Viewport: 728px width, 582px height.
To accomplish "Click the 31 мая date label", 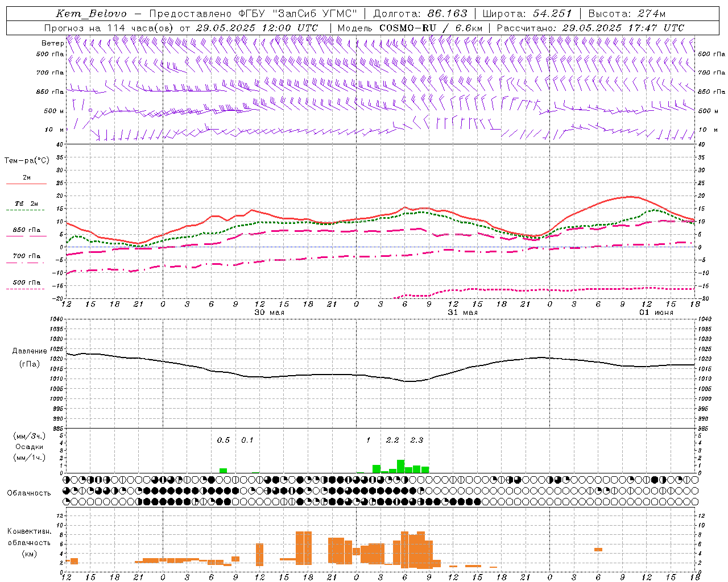I will (x=462, y=313).
